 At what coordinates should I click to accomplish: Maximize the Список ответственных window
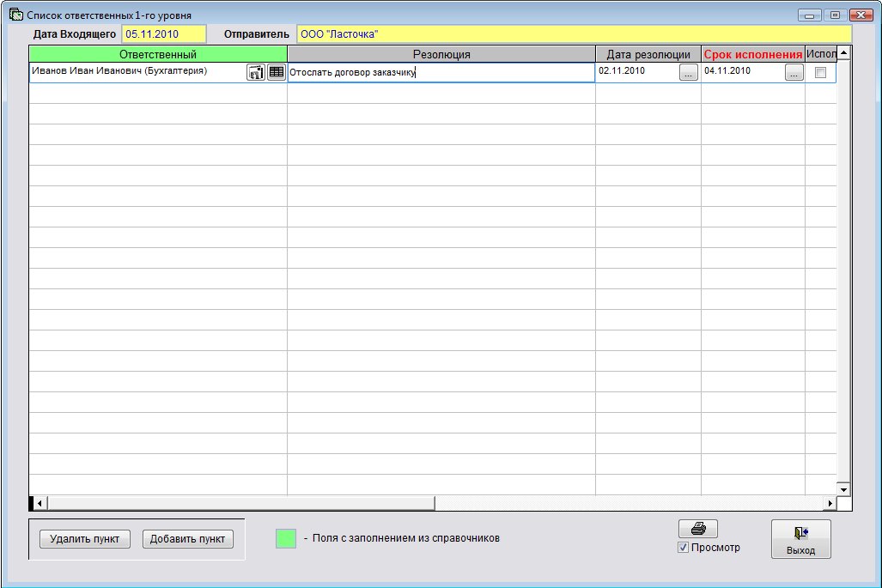pyautogui.click(x=836, y=15)
